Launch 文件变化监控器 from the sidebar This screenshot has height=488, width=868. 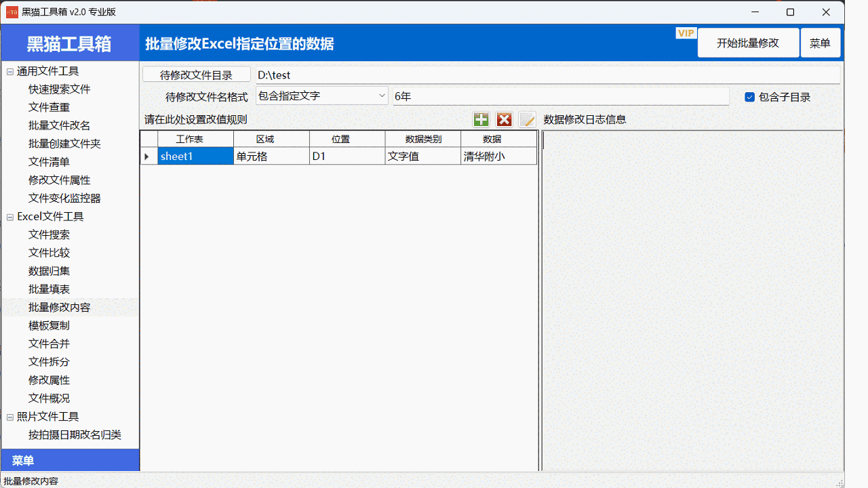pyautogui.click(x=64, y=199)
